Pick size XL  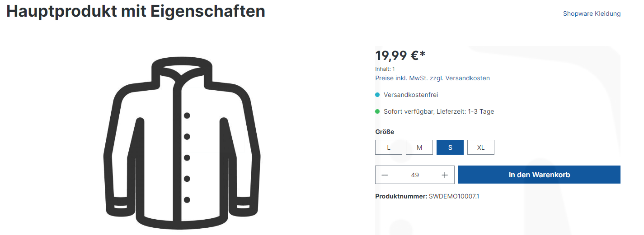[x=481, y=147]
